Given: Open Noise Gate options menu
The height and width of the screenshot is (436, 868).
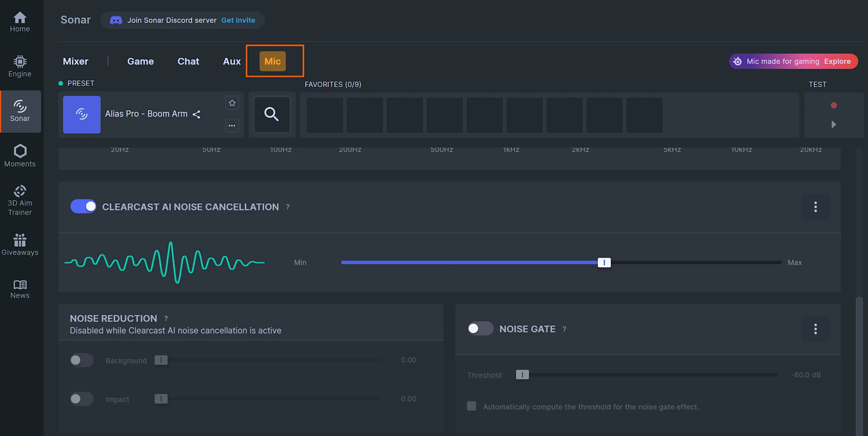Looking at the screenshot, I should (816, 329).
